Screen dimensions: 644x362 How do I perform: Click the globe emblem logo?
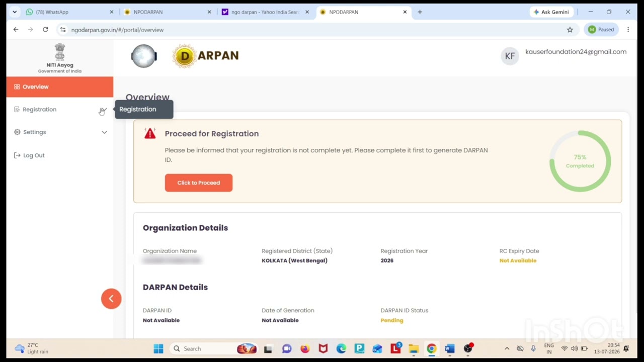[x=144, y=56]
